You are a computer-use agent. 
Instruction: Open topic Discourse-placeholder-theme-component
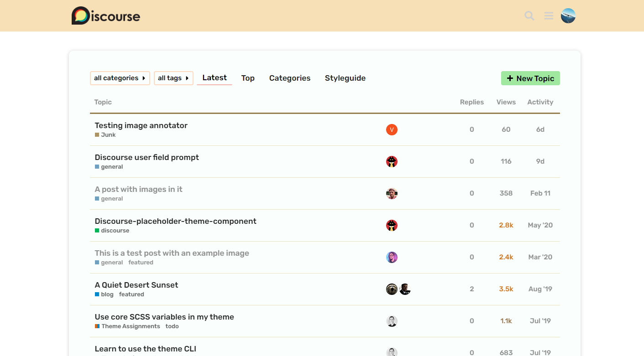[x=175, y=221]
